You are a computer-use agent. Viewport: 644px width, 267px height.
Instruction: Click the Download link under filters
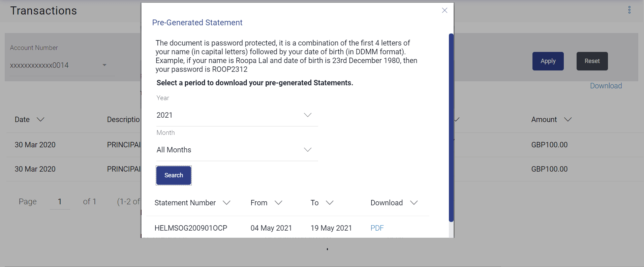click(x=606, y=86)
